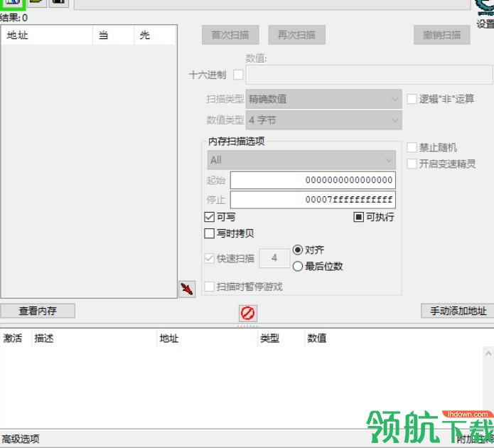Toggle the 可执行 executable checkbox
494x448 pixels.
click(x=358, y=217)
